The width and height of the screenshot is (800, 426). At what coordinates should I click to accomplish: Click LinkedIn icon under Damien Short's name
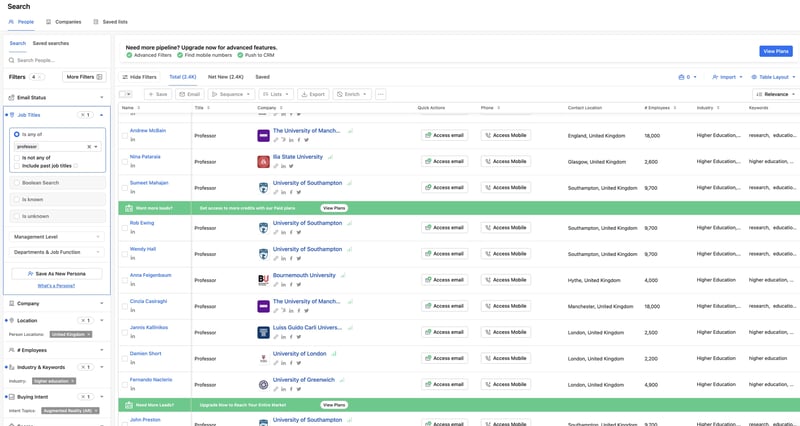pos(133,362)
